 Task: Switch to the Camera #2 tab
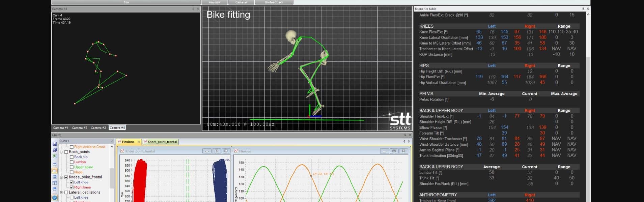coord(98,128)
